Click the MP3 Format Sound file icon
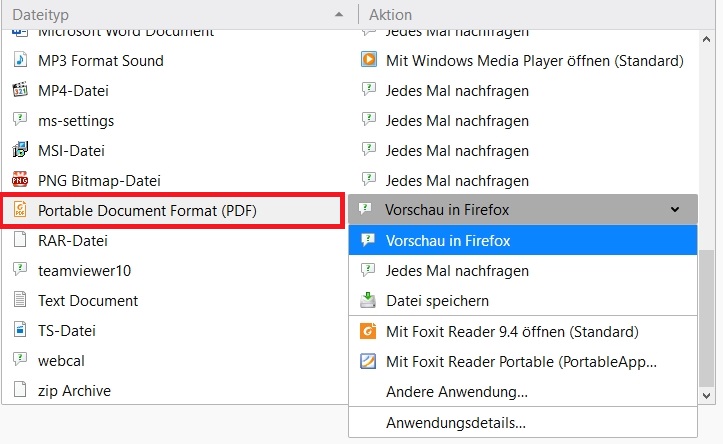The height and width of the screenshot is (444, 723). click(x=20, y=60)
